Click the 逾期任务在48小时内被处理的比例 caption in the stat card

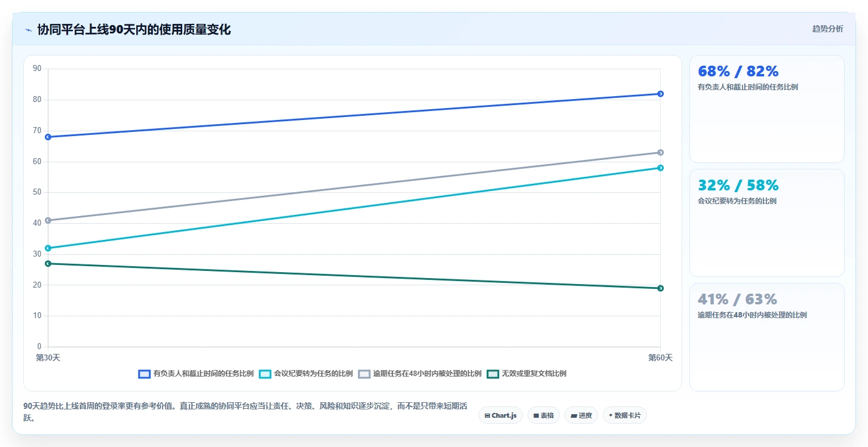[752, 315]
